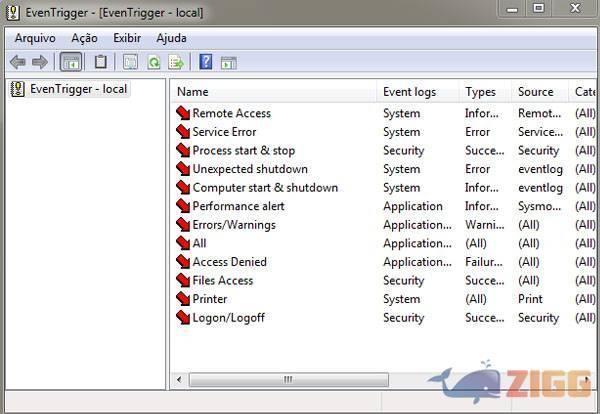The image size is (600, 414).
Task: Click 'Application' event log cell of Performance alert
Action: pyautogui.click(x=413, y=206)
